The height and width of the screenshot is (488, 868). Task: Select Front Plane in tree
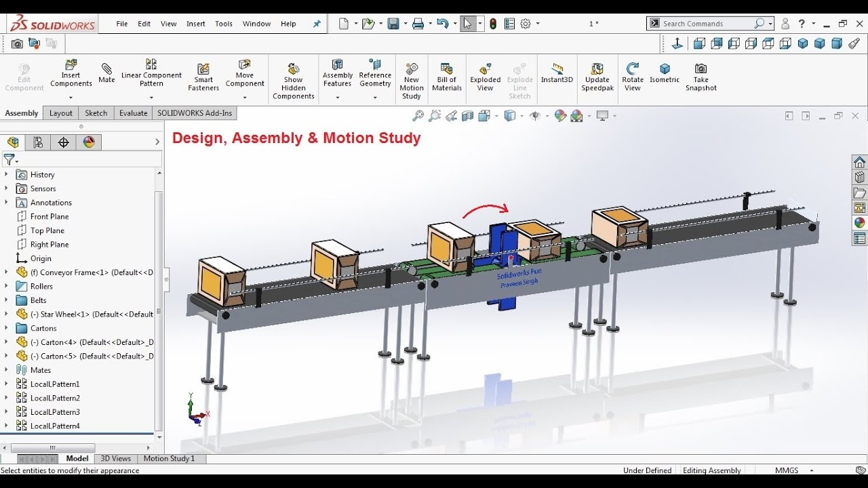pyautogui.click(x=50, y=216)
